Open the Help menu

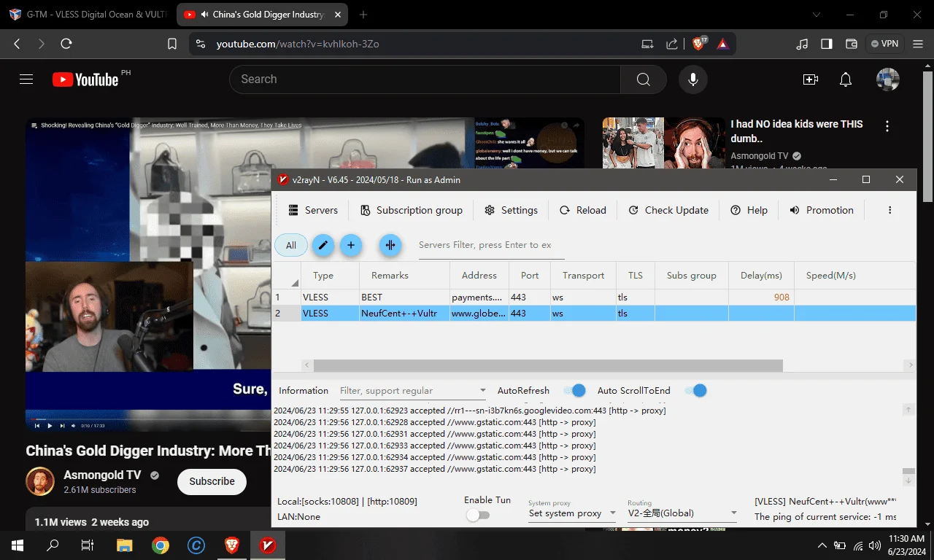(749, 210)
